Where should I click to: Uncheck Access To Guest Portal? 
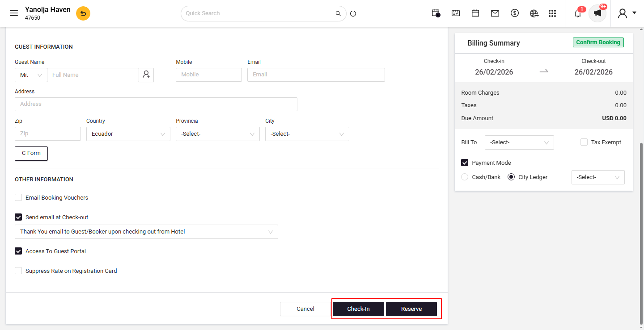coord(18,251)
